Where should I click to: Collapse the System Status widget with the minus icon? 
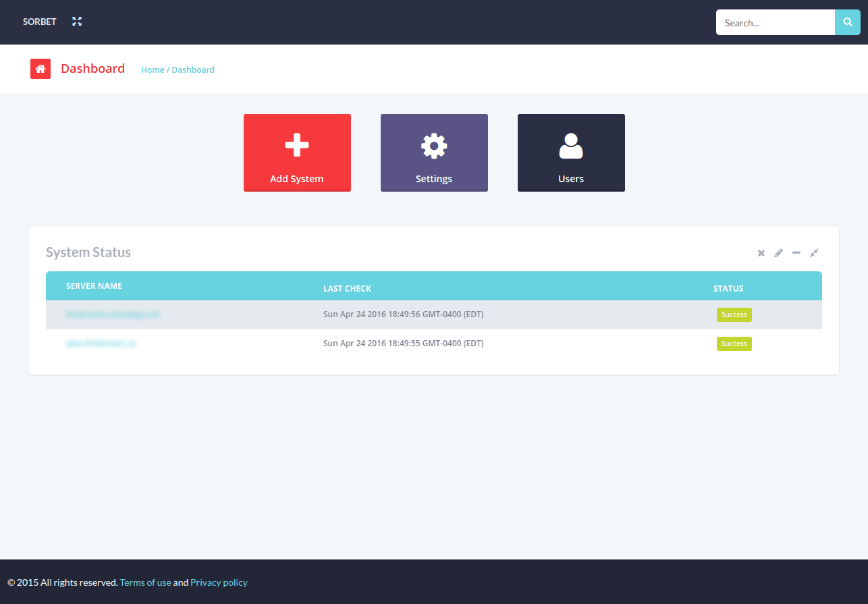pyautogui.click(x=796, y=253)
